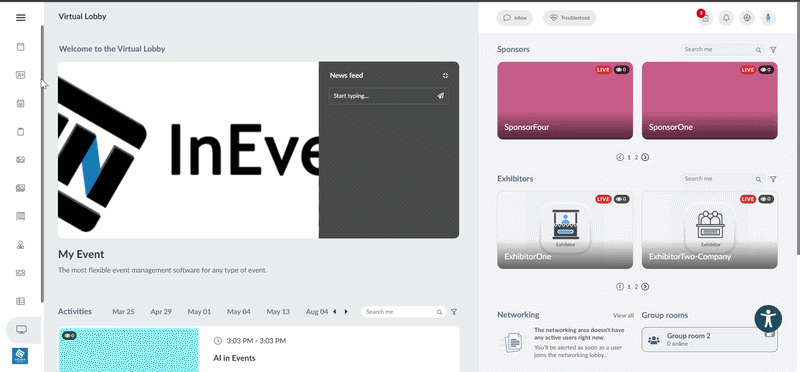Viewport: 800px width, 372px height.
Task: Filter the Exhibitors list
Action: [x=773, y=180]
